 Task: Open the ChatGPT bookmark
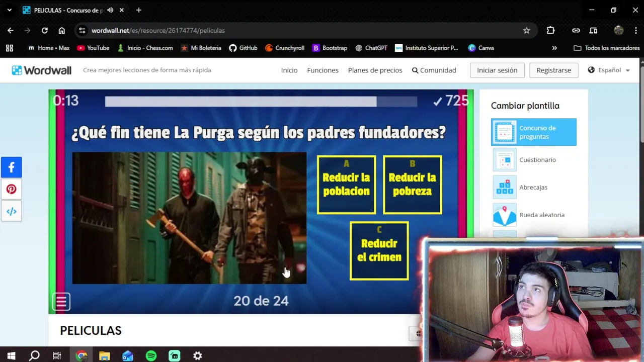[371, 48]
